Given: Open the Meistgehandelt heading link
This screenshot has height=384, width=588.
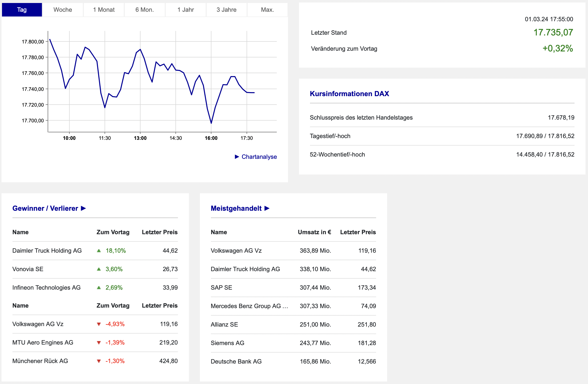Looking at the screenshot, I should point(236,208).
